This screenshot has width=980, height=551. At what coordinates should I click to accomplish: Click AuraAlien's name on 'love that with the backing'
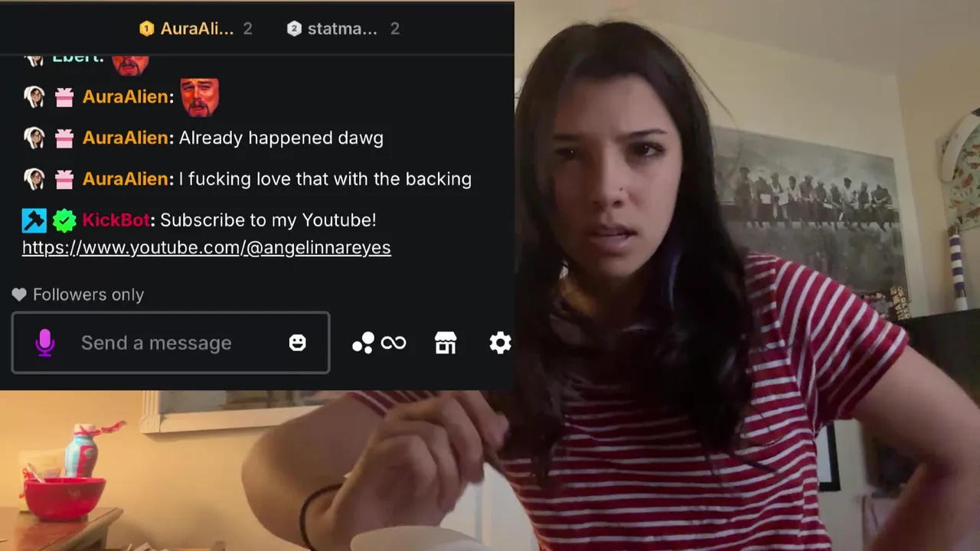(x=126, y=179)
